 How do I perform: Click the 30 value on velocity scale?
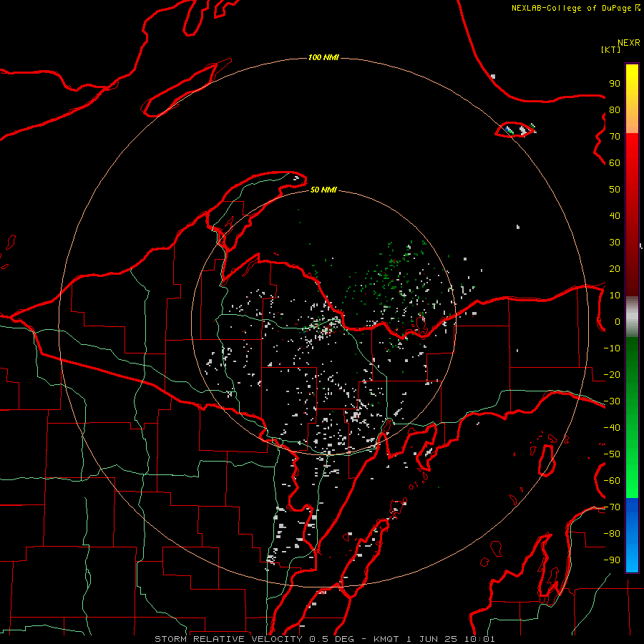click(x=615, y=243)
